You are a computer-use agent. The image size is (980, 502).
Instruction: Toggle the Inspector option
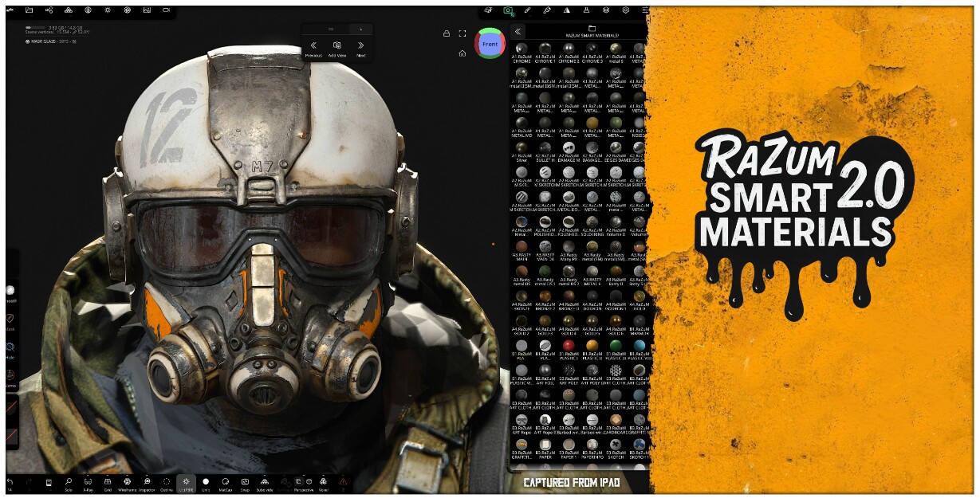click(147, 484)
